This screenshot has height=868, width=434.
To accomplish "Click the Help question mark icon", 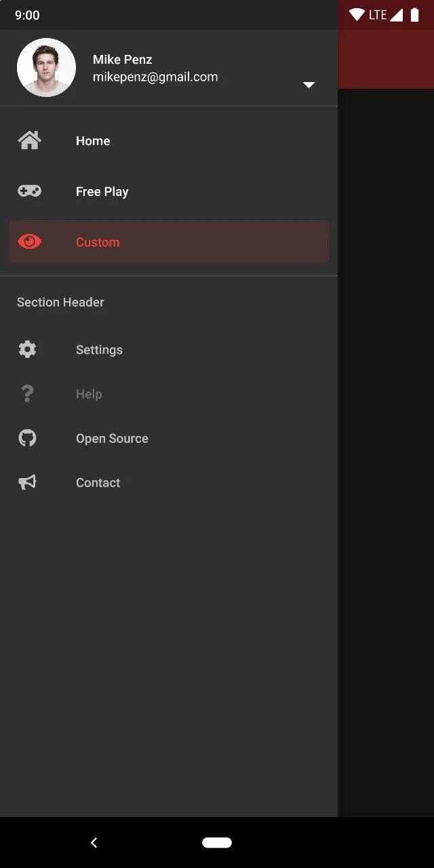I will click(27, 394).
